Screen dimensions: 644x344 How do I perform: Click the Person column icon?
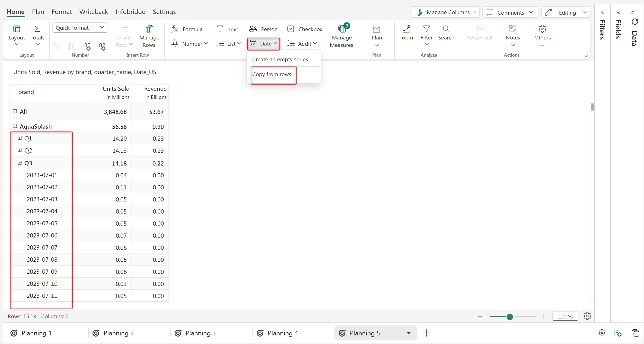coord(253,29)
